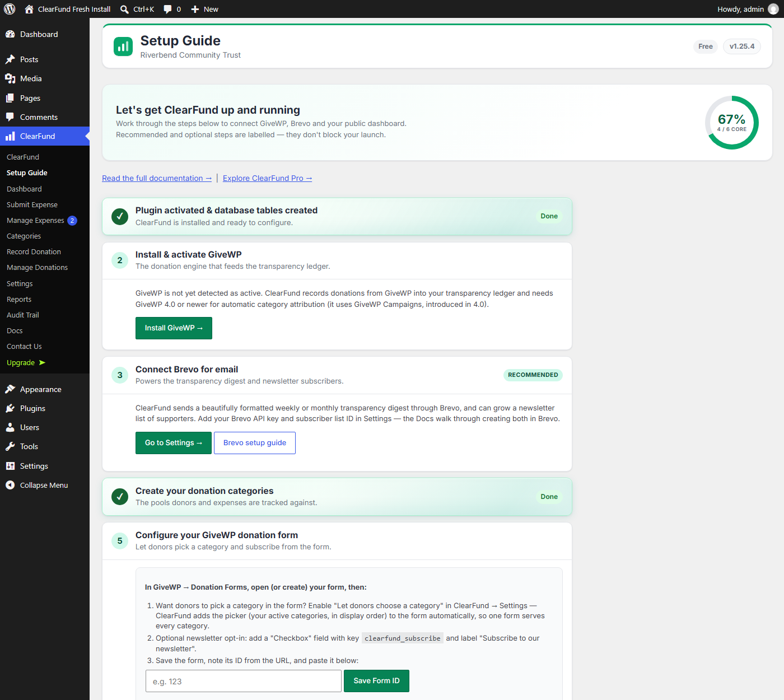Click the Collapse Menu arrow icon
The width and height of the screenshot is (784, 700).
pos(10,485)
